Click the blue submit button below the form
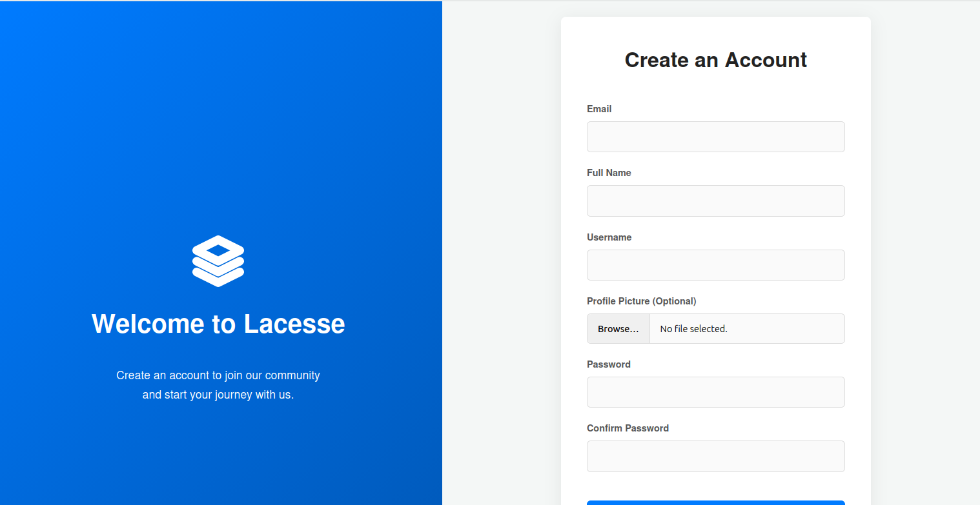 [715, 502]
